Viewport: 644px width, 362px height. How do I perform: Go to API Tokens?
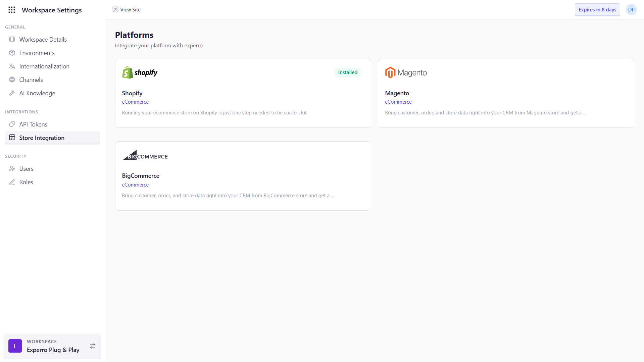(x=52, y=124)
